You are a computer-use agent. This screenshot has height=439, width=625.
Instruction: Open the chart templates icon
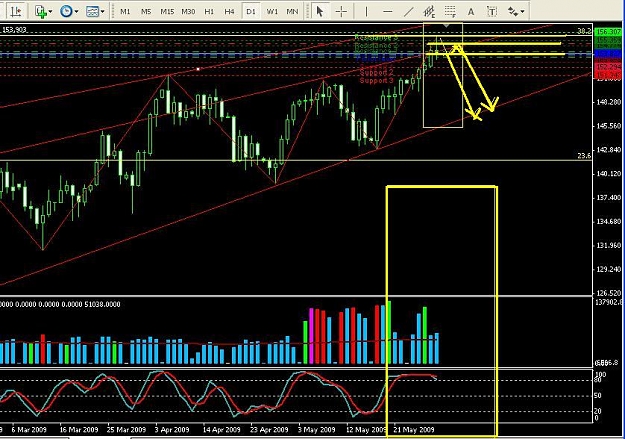coord(92,11)
